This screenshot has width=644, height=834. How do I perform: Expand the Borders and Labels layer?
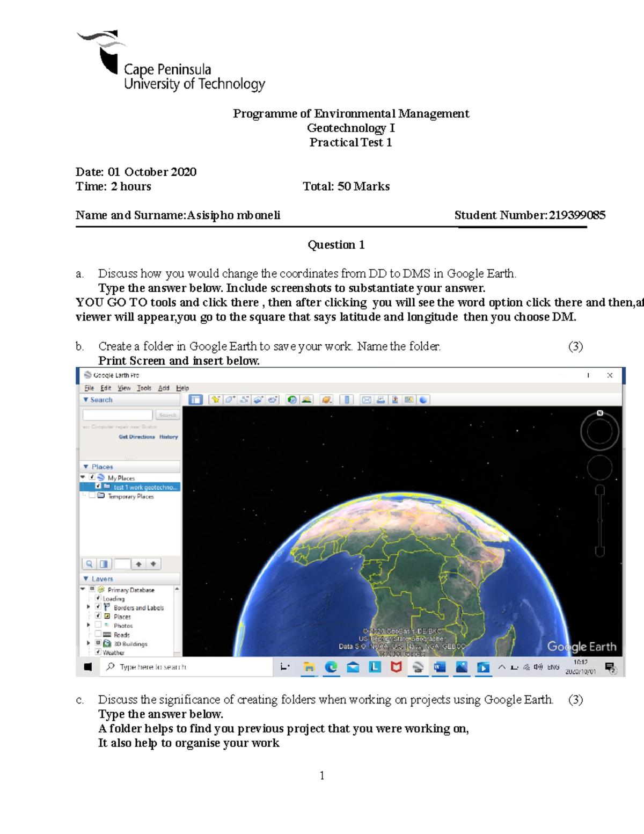tap(89, 606)
